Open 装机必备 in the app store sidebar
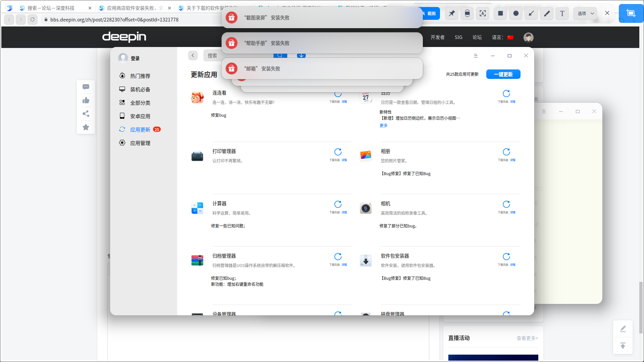The image size is (644, 362). [x=140, y=89]
